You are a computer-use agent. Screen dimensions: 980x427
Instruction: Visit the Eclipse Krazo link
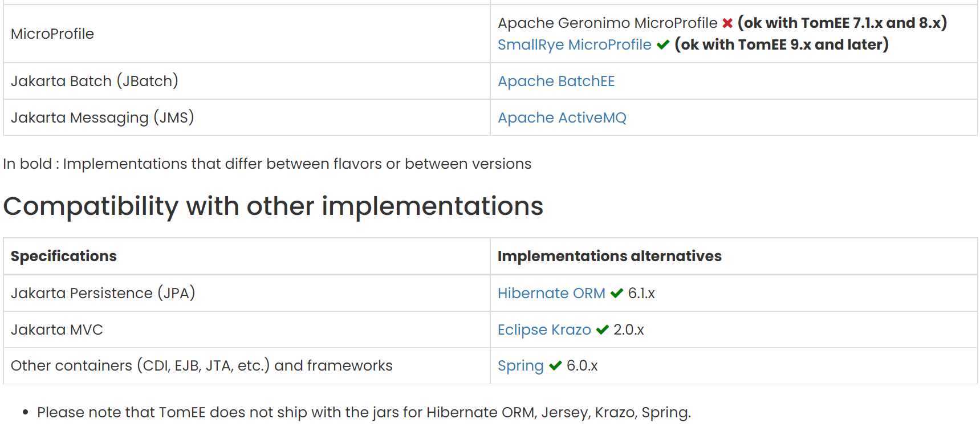[544, 330]
